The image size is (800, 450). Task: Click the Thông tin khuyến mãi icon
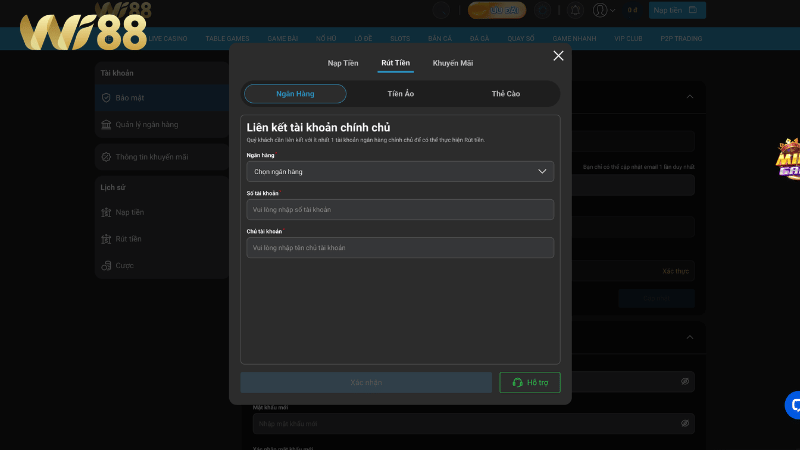coord(106,157)
